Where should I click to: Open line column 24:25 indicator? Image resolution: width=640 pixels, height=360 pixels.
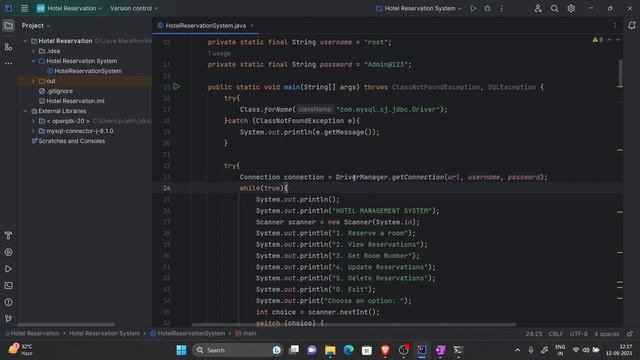(x=534, y=333)
